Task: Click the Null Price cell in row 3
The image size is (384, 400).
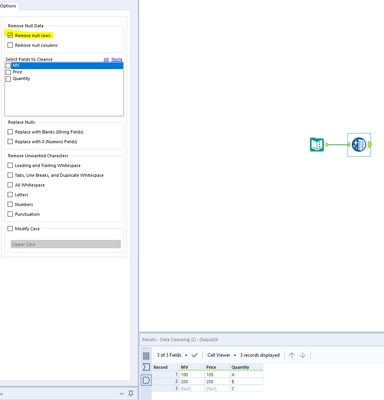Action: click(217, 389)
